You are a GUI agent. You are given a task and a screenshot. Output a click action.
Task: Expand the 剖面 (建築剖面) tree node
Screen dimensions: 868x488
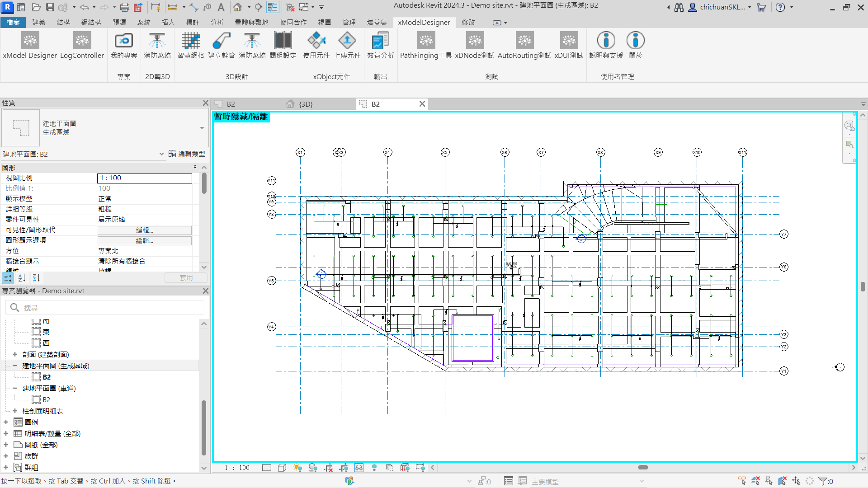(x=15, y=354)
